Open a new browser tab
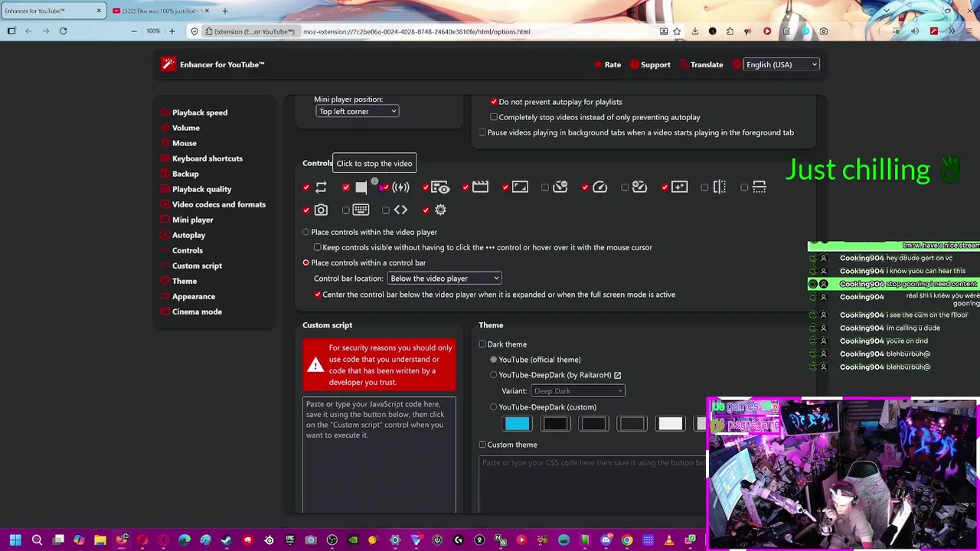 click(224, 11)
